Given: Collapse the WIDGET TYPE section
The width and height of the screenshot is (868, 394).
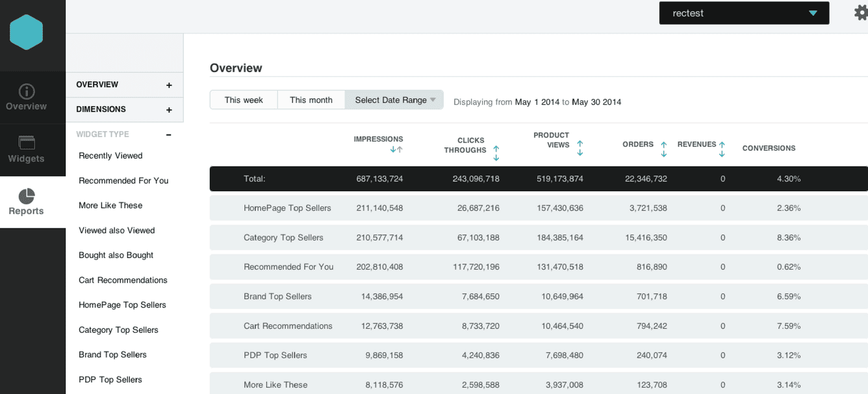Looking at the screenshot, I should click(x=169, y=135).
